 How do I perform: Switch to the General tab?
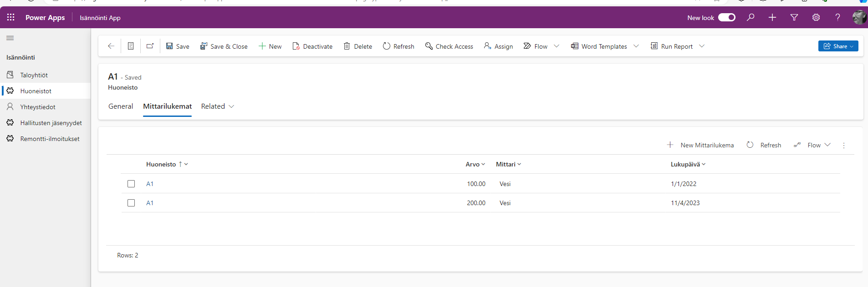121,106
